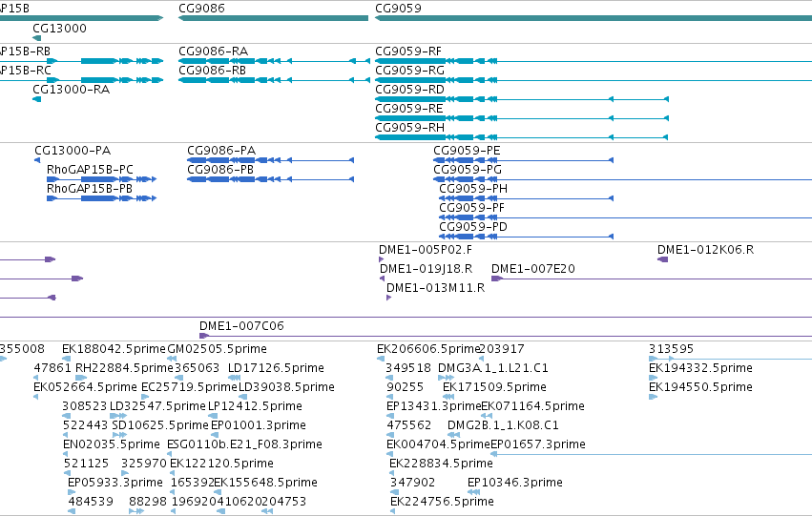Click protein CG9086-PA label
Screen dimensions: 812x516
tap(221, 151)
